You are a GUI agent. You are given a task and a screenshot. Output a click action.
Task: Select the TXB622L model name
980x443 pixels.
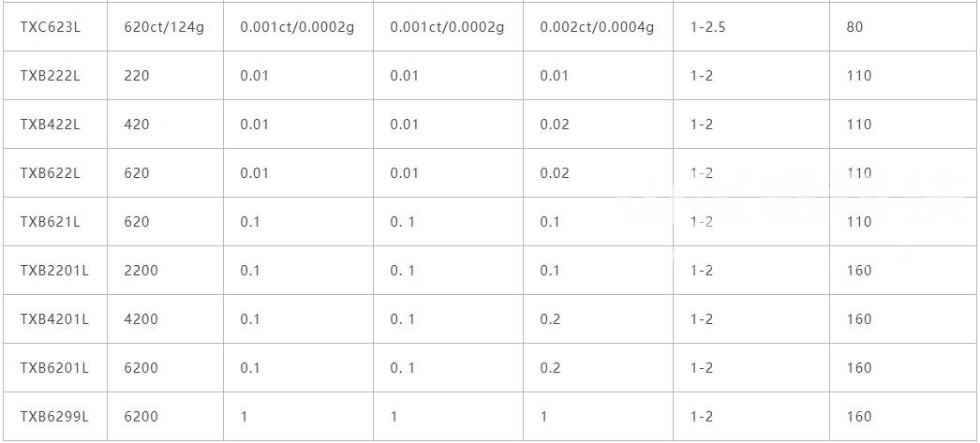[51, 173]
